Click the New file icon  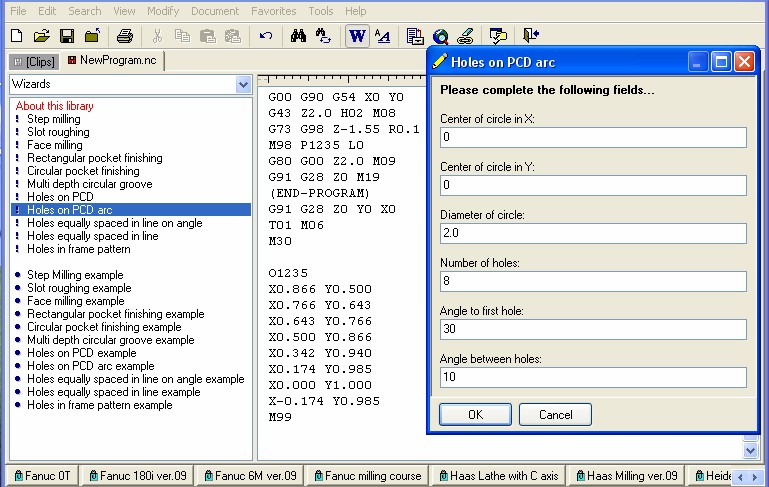coord(16,36)
